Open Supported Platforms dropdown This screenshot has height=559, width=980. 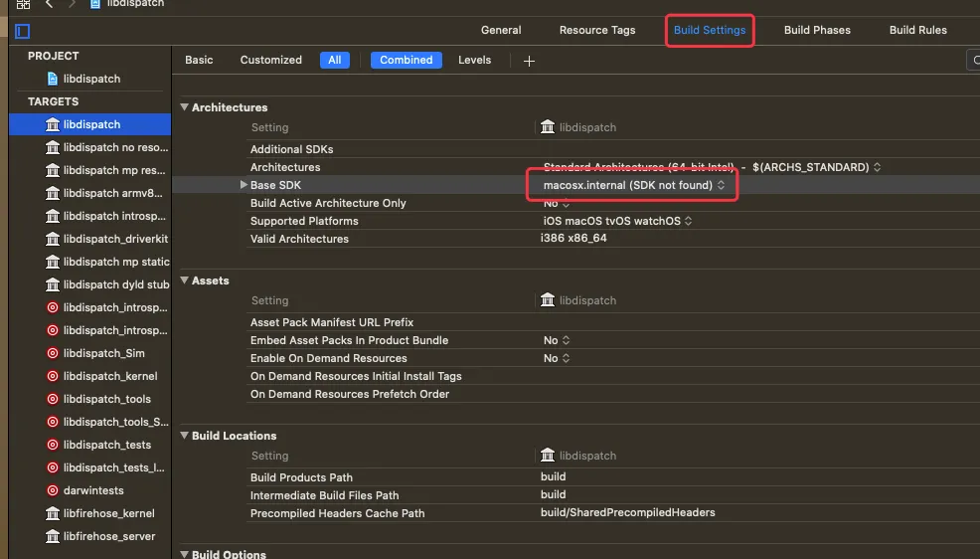(617, 221)
